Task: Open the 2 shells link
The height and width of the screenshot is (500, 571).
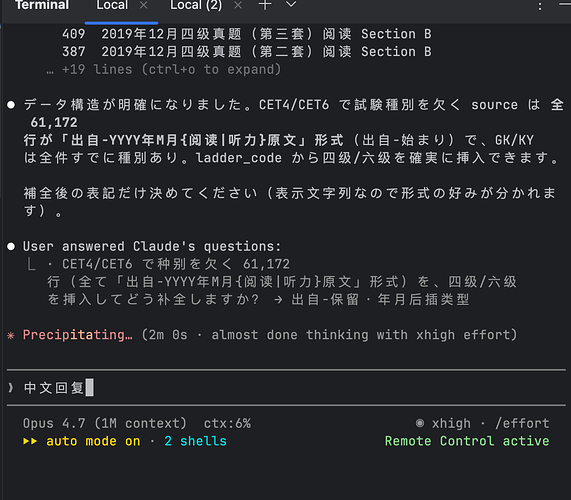Action: pos(195,441)
